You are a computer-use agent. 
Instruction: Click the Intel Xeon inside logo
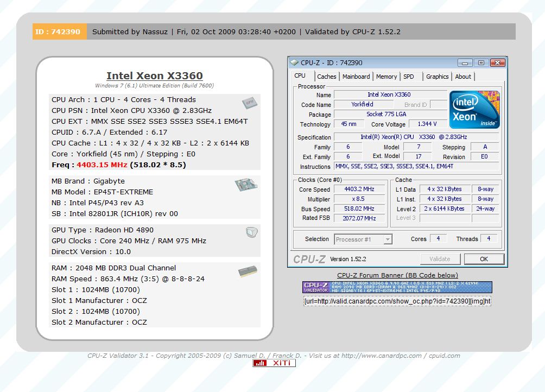click(474, 110)
